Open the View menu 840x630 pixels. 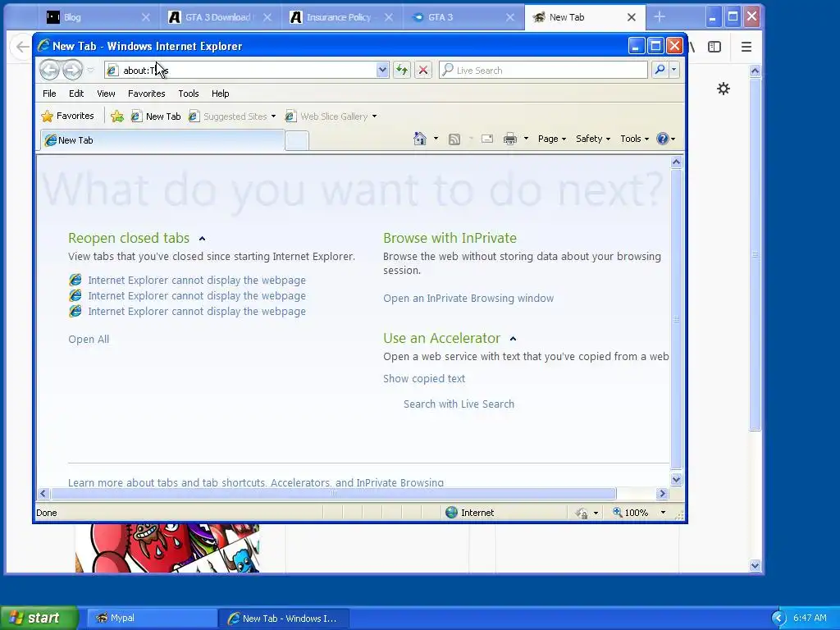[106, 94]
